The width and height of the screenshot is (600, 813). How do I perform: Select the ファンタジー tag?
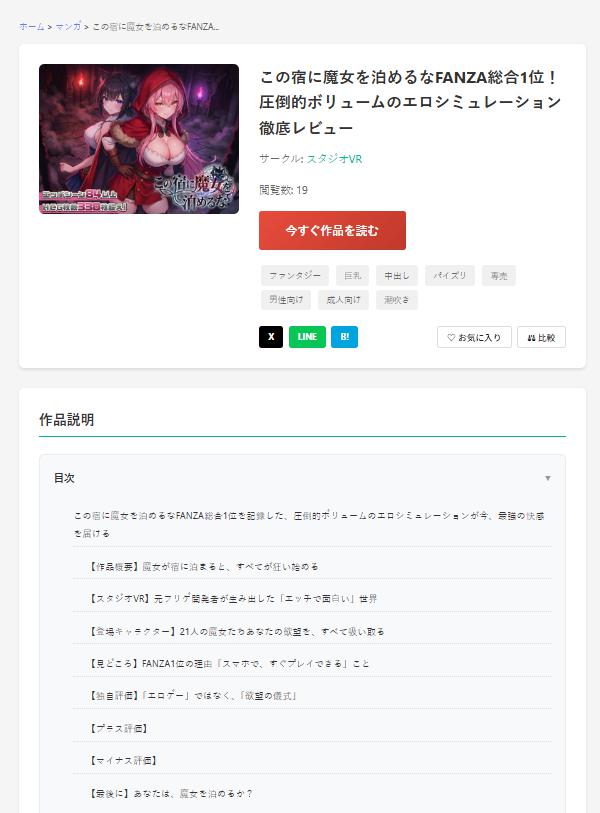pos(295,276)
